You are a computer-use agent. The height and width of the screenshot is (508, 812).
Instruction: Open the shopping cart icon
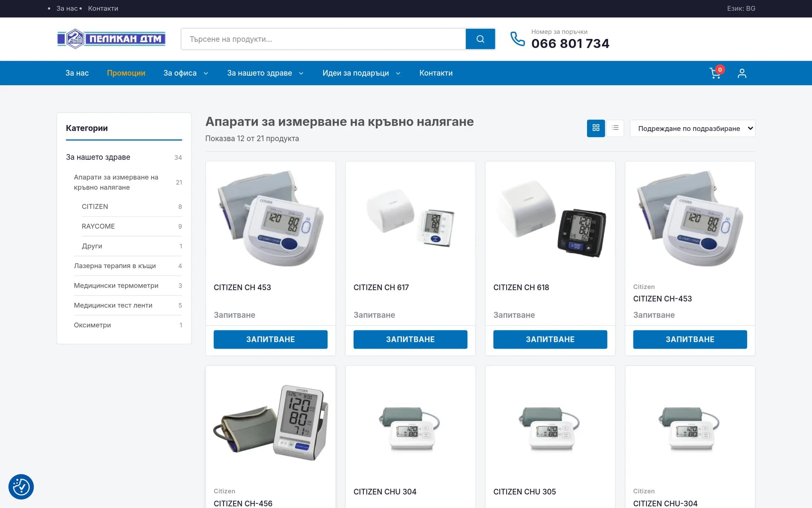[715, 73]
